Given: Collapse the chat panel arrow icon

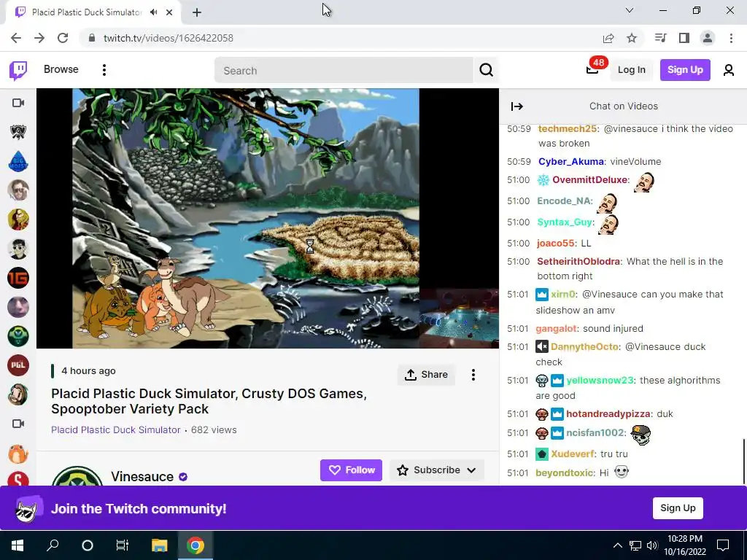Looking at the screenshot, I should coord(517,106).
